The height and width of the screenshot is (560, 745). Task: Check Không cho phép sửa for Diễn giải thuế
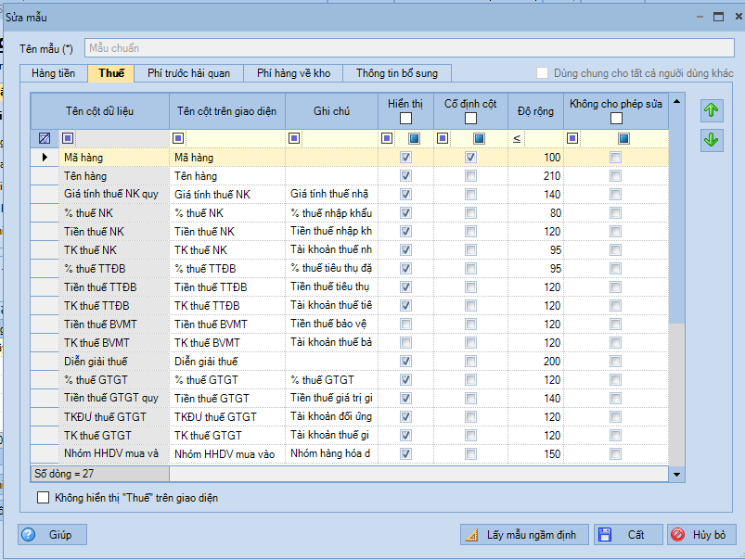[615, 362]
